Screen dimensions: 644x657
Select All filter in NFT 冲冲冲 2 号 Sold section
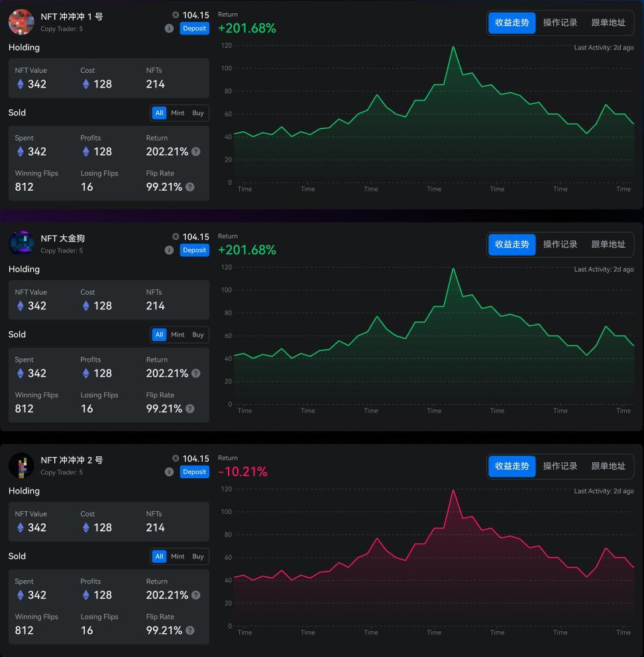(x=159, y=556)
